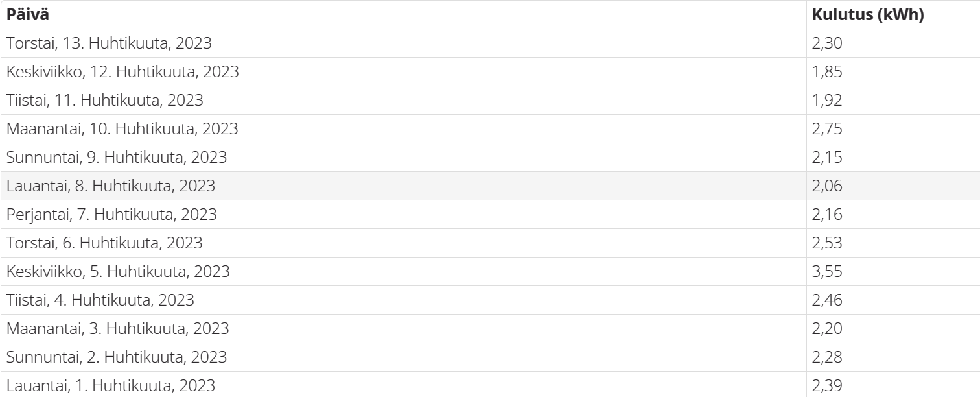This screenshot has height=397, width=980.
Task: Select row Tiistai, 11. Huhtikuuta, 2023
Action: click(x=490, y=101)
